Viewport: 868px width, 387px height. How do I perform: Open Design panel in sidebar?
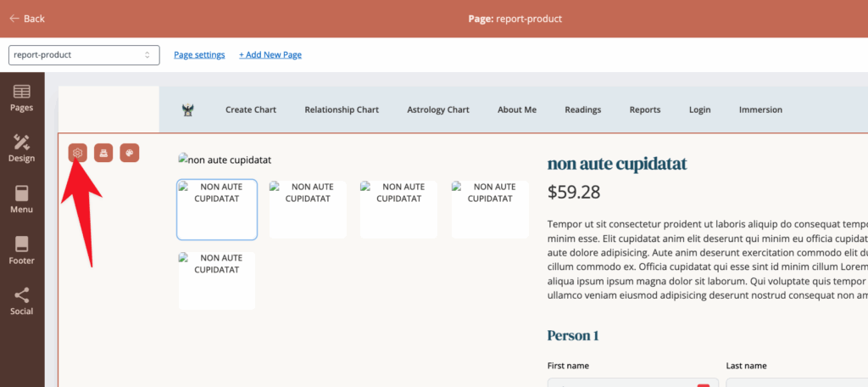(x=21, y=149)
